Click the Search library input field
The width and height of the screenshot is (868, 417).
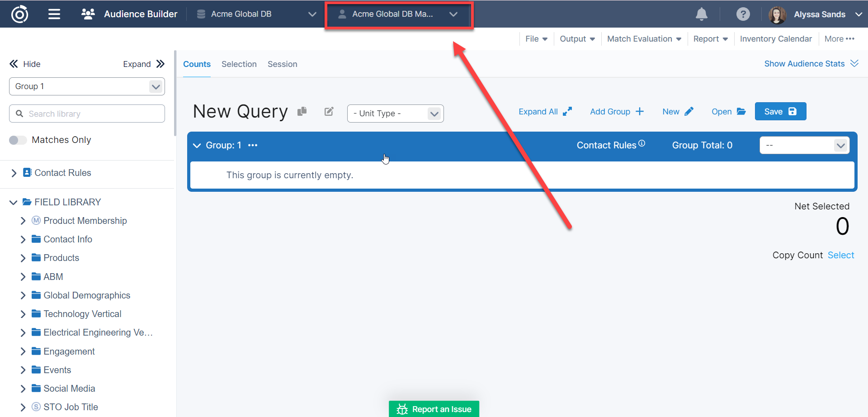point(87,114)
